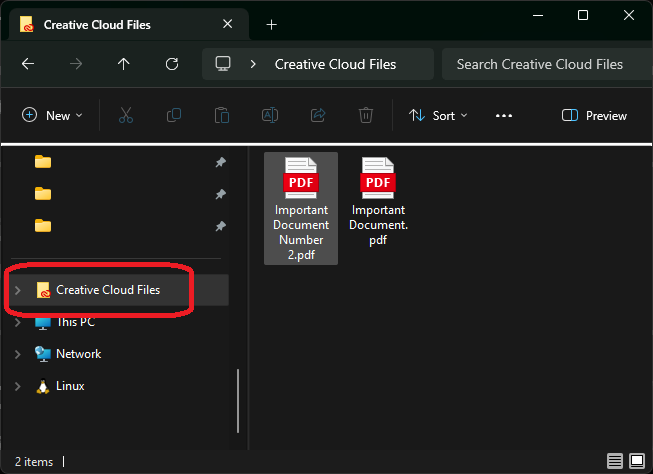Click the Copy icon in toolbar
Image resolution: width=653 pixels, height=474 pixels.
[174, 115]
